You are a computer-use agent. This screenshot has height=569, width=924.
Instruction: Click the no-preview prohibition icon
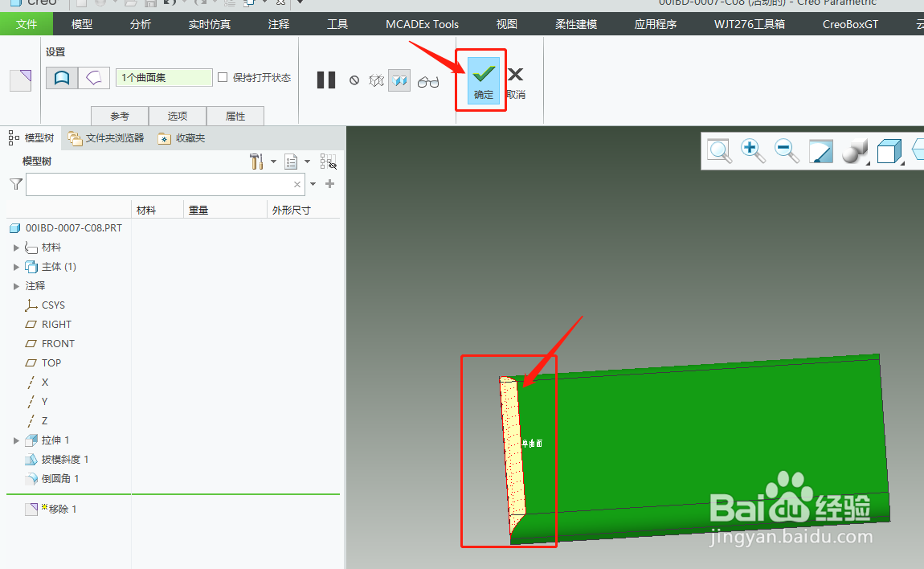[354, 80]
